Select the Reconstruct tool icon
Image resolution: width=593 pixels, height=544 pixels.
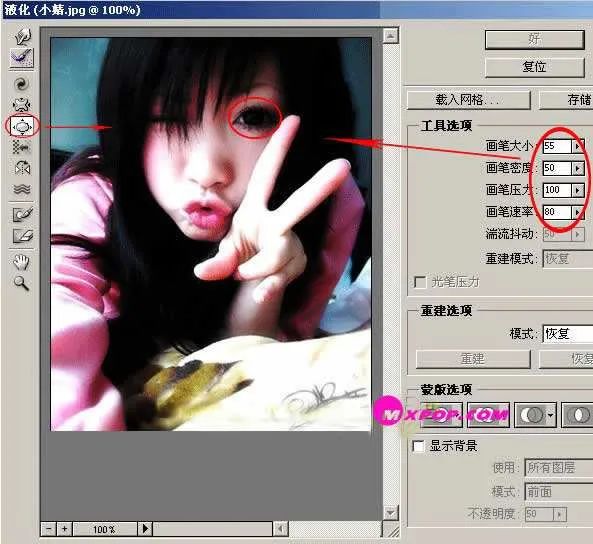click(22, 58)
